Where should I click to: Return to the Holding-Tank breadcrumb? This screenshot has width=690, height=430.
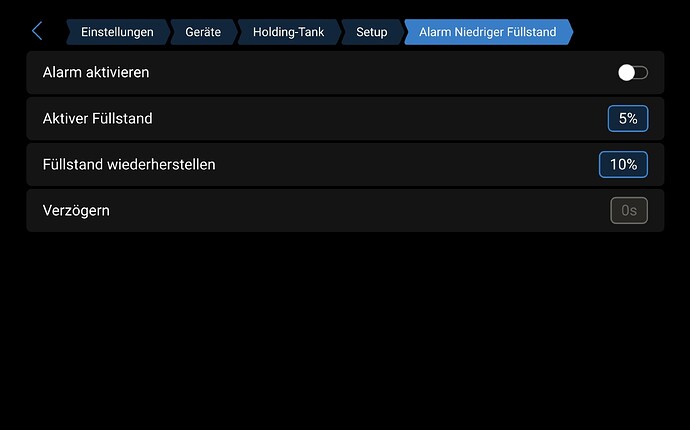(288, 32)
